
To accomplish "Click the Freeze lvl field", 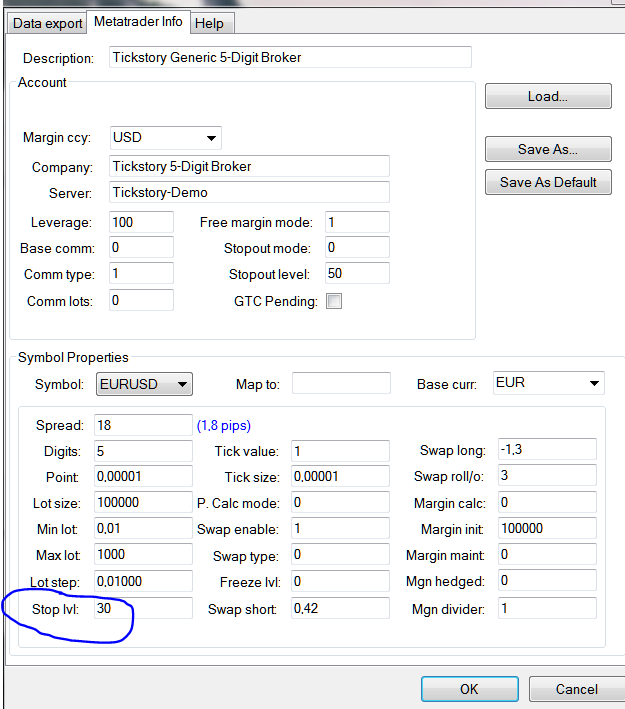I will (x=340, y=581).
